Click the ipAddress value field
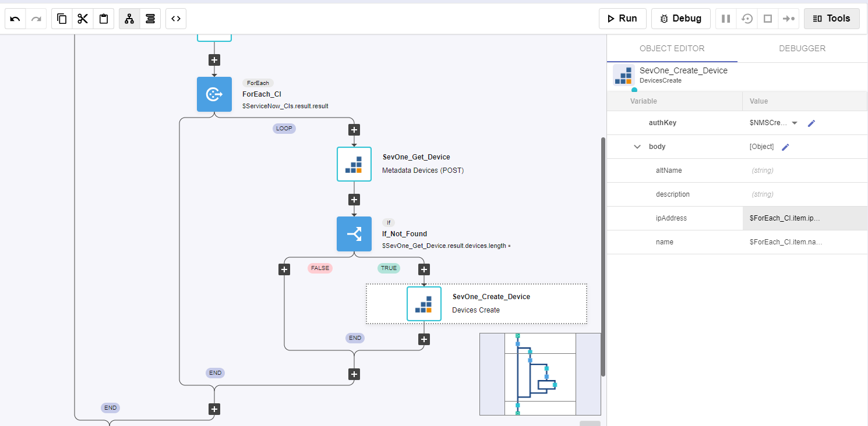Image resolution: width=868 pixels, height=426 pixels. coord(805,218)
